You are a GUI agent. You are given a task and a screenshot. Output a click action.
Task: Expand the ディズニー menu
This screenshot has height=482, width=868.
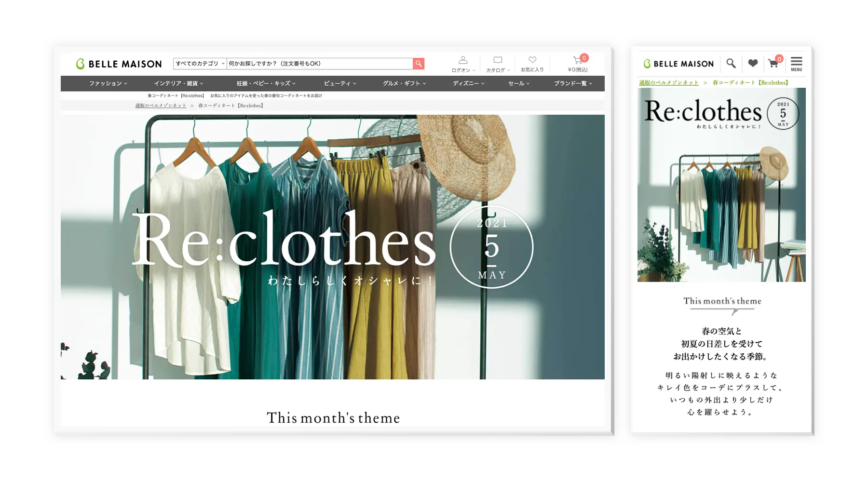click(468, 83)
